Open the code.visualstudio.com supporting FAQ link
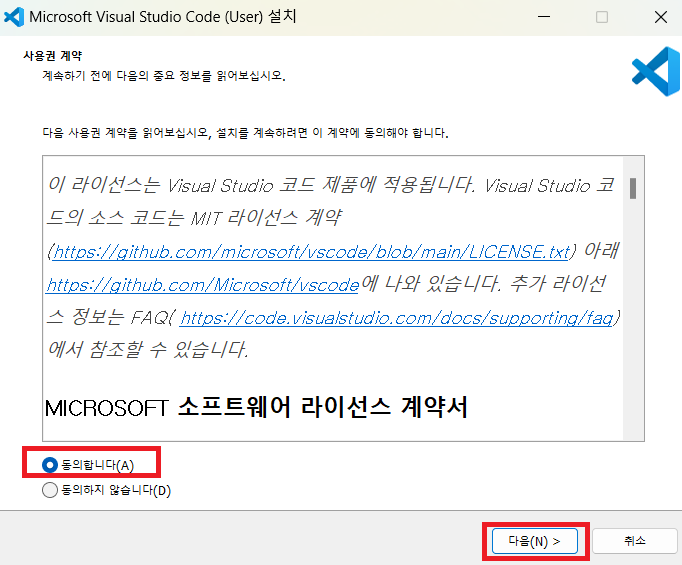The height and width of the screenshot is (565, 682). pyautogui.click(x=396, y=318)
